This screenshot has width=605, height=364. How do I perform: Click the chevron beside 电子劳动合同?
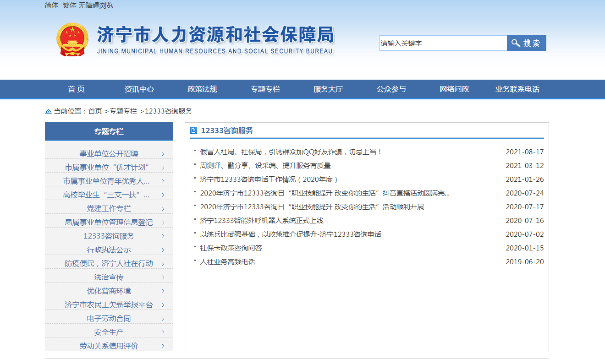(163, 319)
